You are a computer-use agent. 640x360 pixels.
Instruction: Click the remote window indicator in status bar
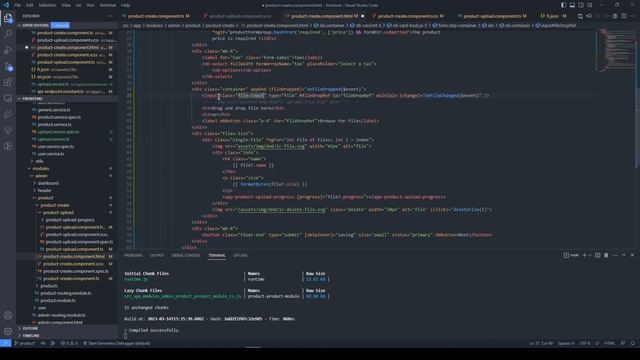click(x=5, y=343)
